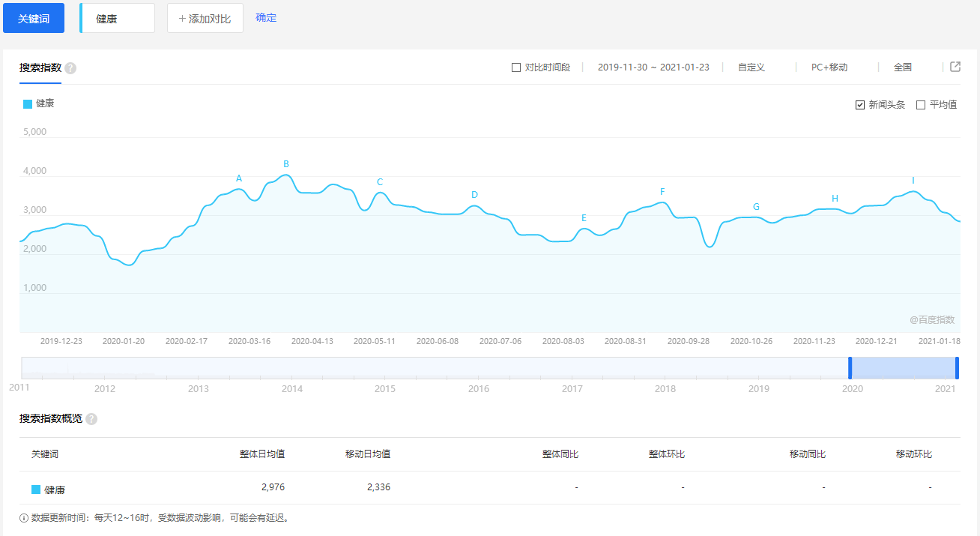Click the 2020-09-28 x-axis date label
This screenshot has height=536, width=980.
(x=688, y=341)
